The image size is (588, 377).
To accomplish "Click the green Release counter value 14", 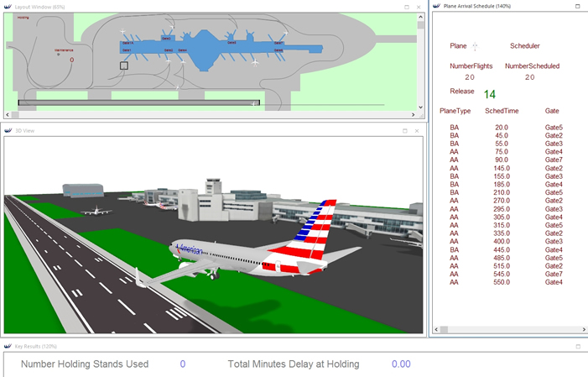I will [x=489, y=94].
